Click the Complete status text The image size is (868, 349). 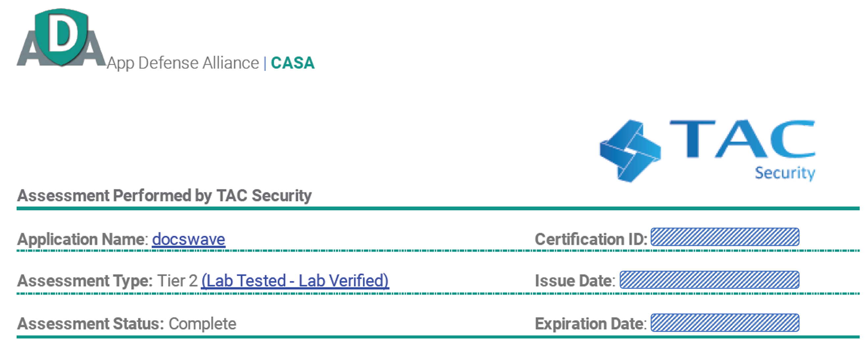coord(203,324)
